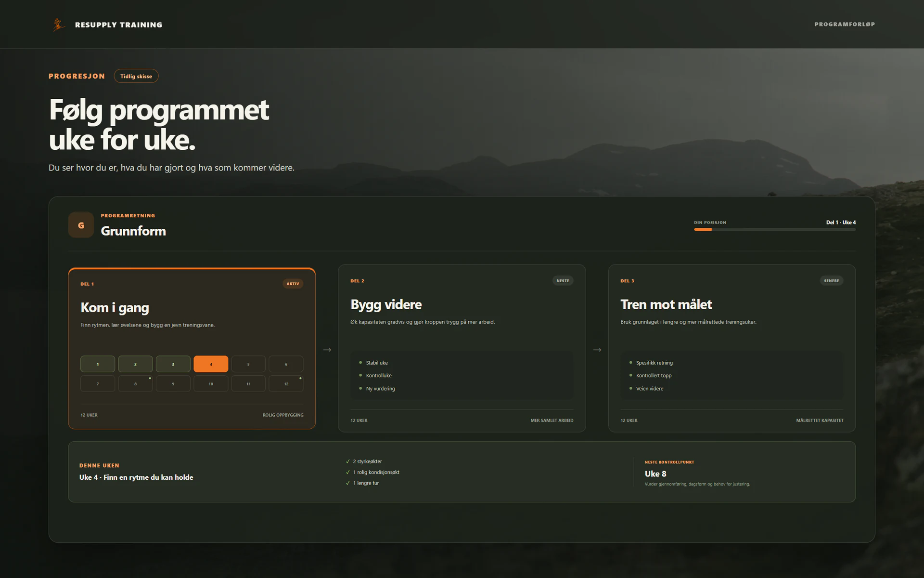Click the arrow between Del 1 and Del 2

pos(327,350)
